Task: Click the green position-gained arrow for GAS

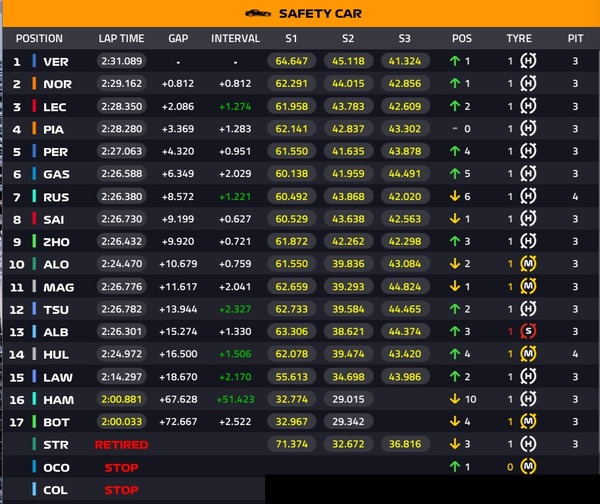Action: (x=455, y=174)
